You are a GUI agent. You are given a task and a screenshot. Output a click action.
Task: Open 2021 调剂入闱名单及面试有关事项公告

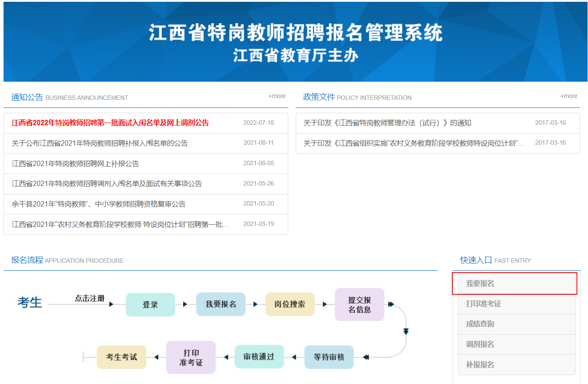107,184
